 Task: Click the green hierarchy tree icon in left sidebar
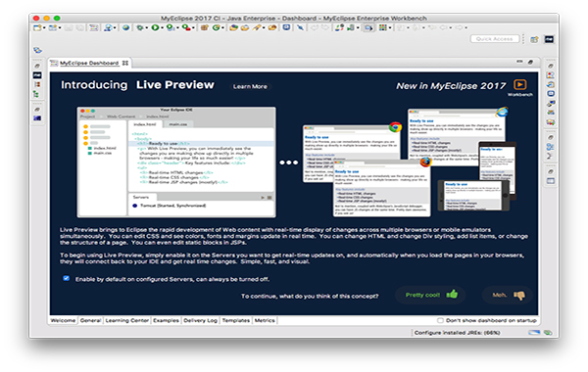pos(37,94)
